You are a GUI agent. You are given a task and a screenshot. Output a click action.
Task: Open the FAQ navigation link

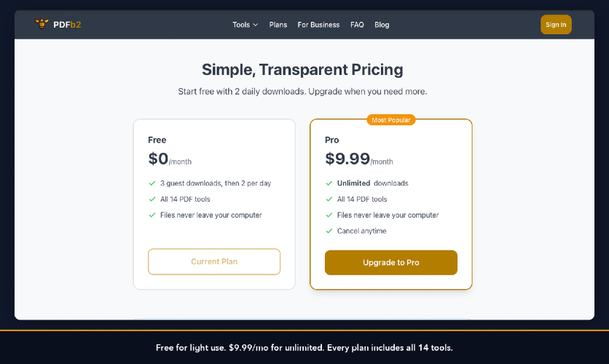[357, 25]
